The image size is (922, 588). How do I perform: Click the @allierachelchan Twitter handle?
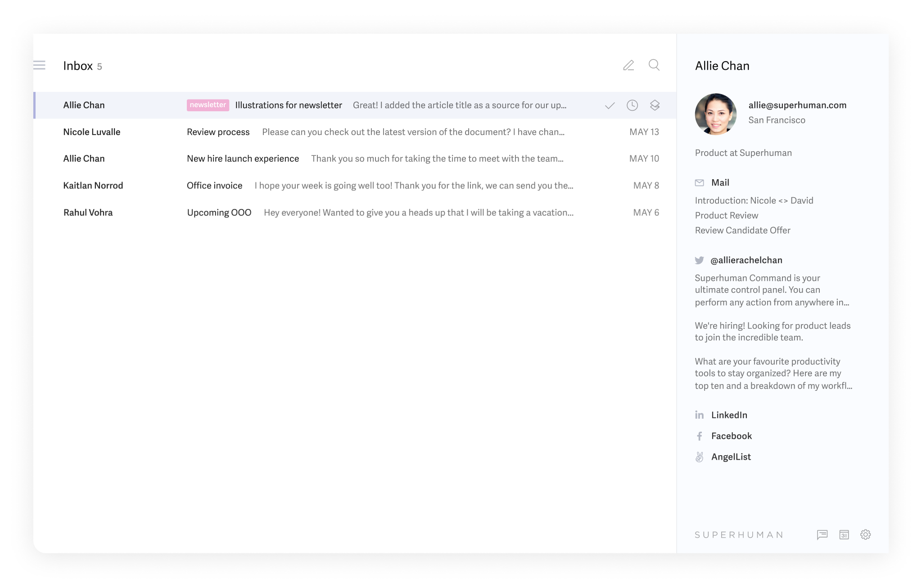[x=746, y=260]
